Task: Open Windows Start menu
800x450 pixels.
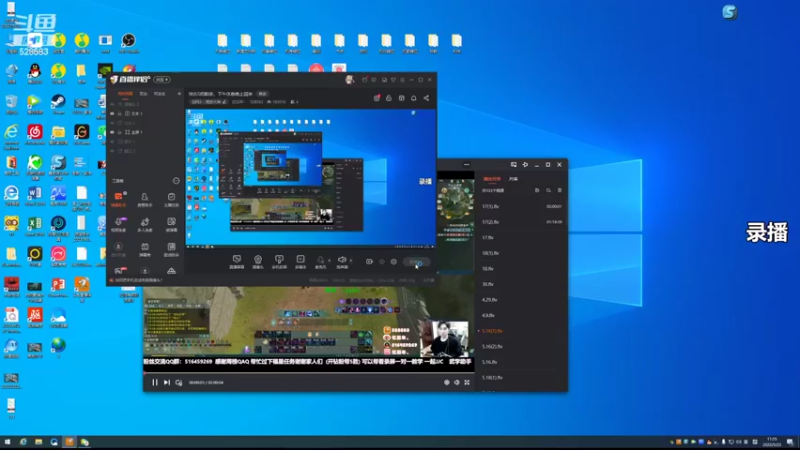Action: [x=7, y=442]
